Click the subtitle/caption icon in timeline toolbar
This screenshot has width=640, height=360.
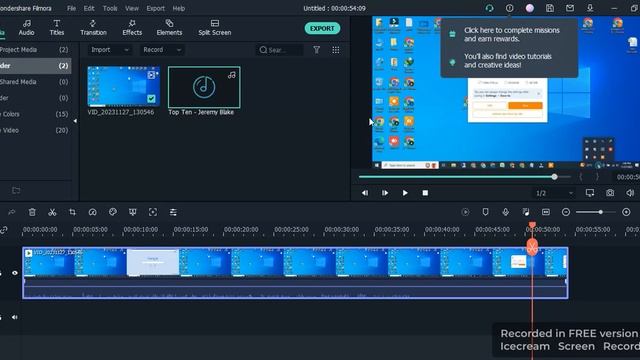pos(546,212)
